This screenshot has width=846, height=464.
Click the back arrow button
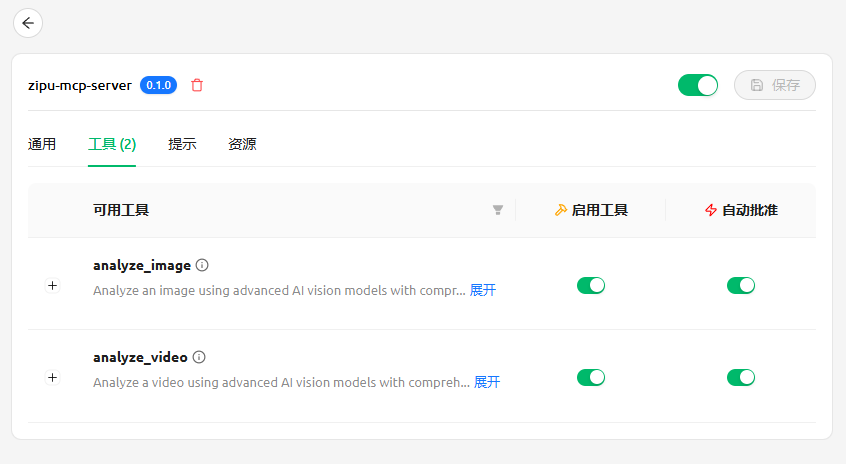tap(28, 23)
